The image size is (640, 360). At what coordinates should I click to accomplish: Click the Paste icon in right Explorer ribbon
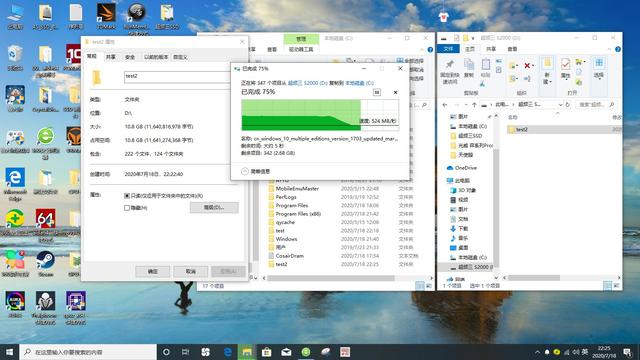click(x=485, y=68)
